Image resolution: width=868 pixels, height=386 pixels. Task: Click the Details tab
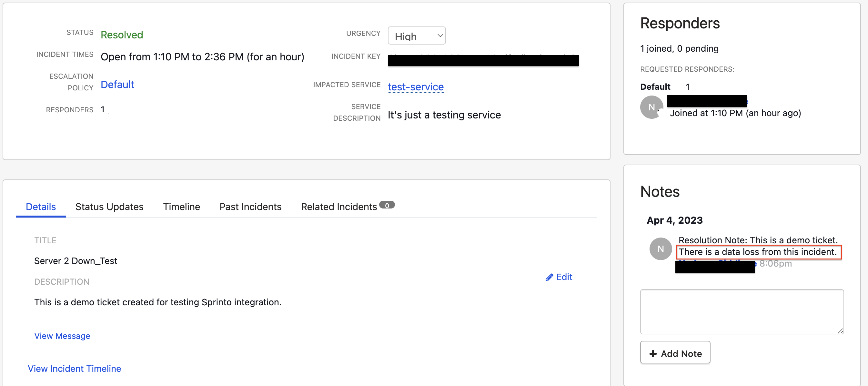tap(41, 207)
